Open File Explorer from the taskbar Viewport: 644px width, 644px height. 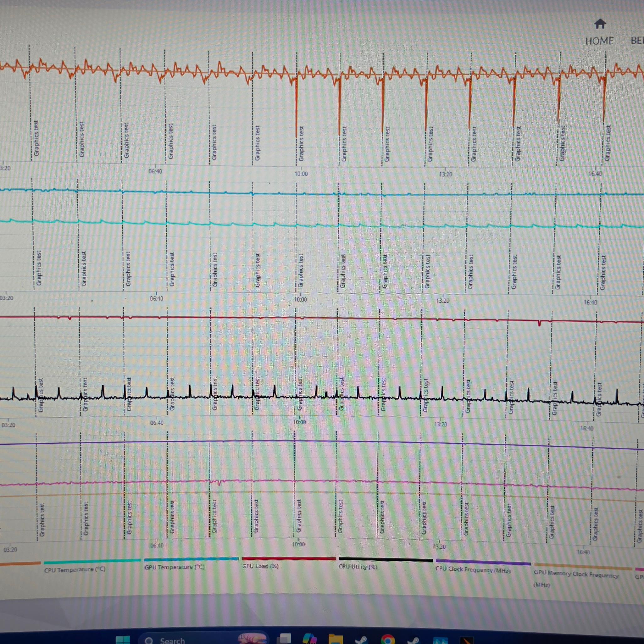click(x=335, y=639)
